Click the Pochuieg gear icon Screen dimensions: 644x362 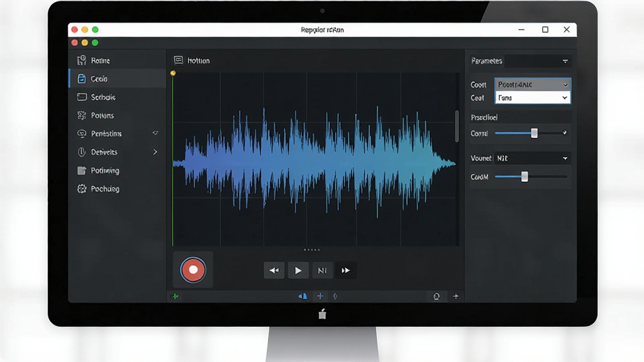coord(82,189)
